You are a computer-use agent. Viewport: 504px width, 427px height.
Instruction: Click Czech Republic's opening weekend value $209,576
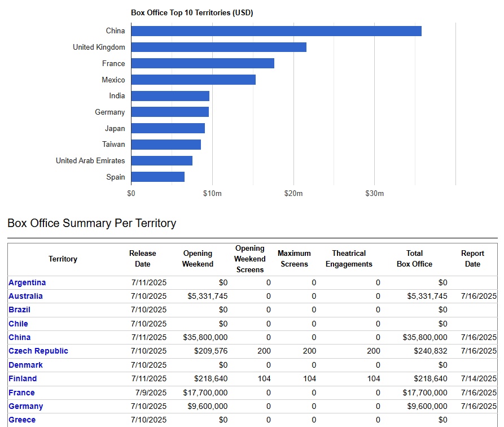click(x=211, y=351)
